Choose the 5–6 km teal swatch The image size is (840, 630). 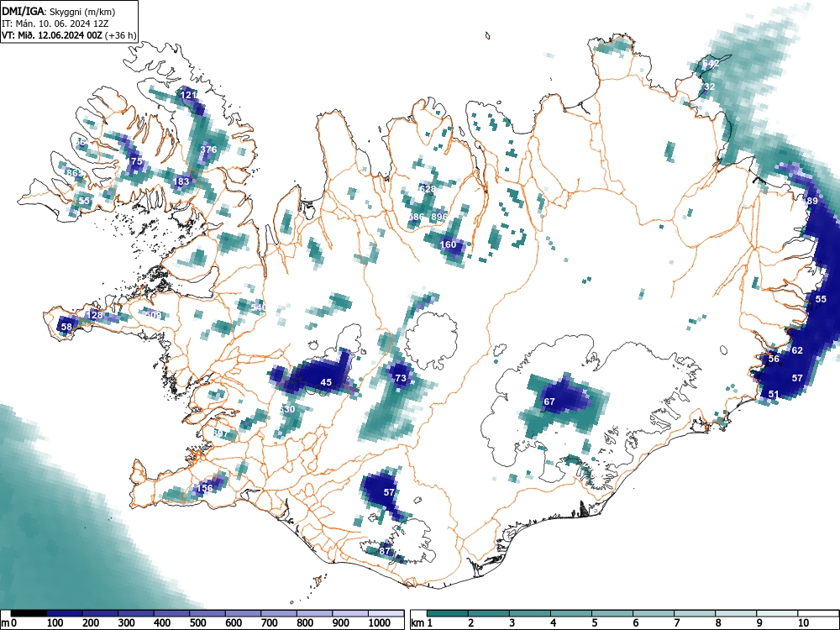pos(613,613)
